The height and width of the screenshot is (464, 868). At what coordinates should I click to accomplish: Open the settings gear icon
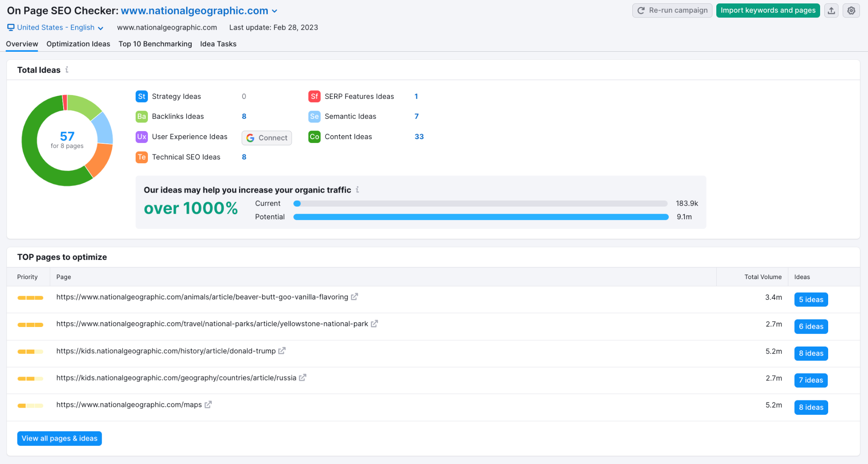tap(851, 11)
